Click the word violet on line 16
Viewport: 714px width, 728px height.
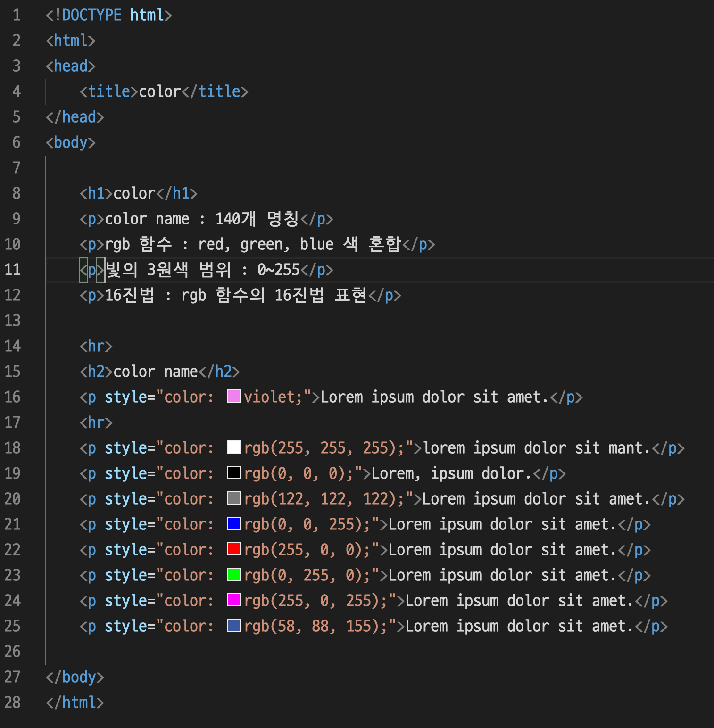pyautogui.click(x=270, y=397)
